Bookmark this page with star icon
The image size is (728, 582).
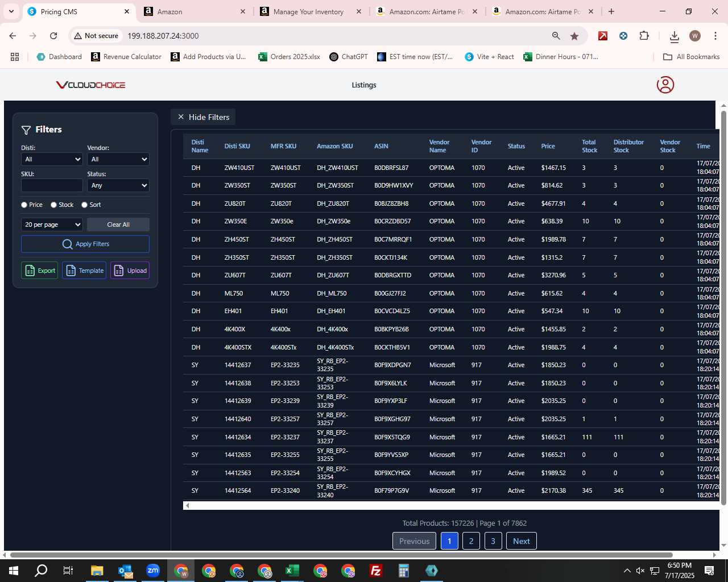(x=574, y=36)
